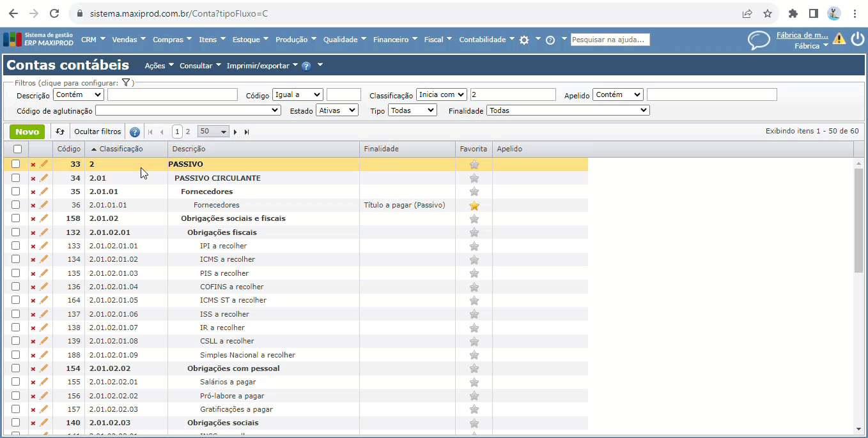868x438 pixels.
Task: Click the green Novo button
Action: click(x=27, y=132)
